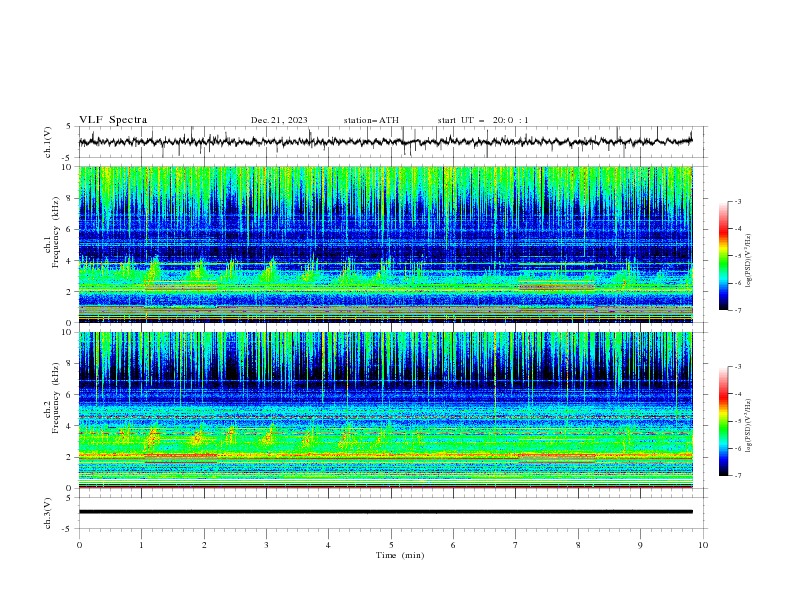Select ch.2 "Frequency (kHz)" axis label
Screen dimensions: 792x612
[56, 398]
